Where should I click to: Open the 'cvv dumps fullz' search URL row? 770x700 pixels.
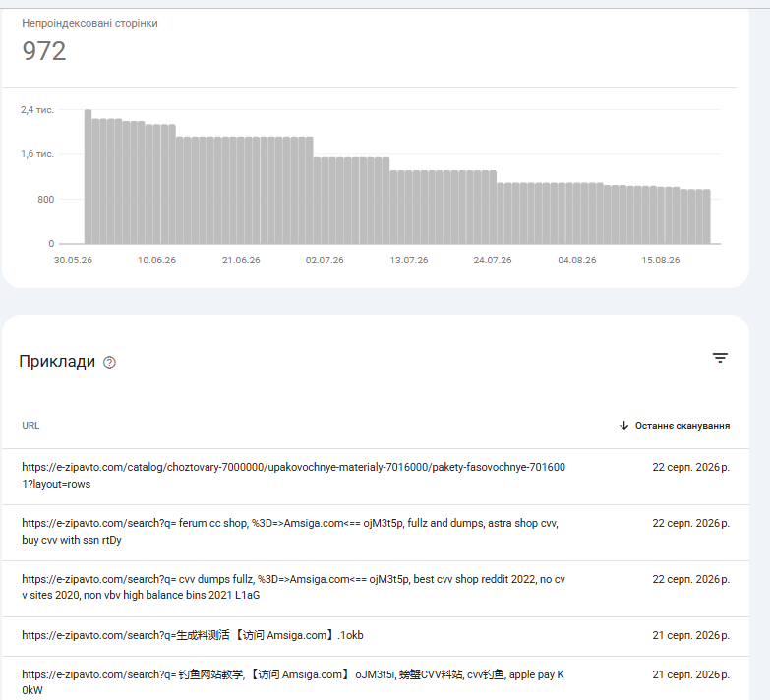[376, 588]
